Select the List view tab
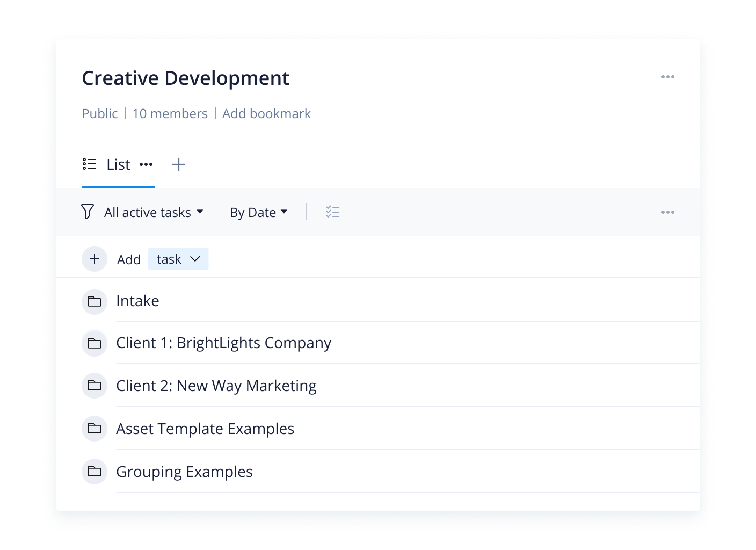 (118, 164)
